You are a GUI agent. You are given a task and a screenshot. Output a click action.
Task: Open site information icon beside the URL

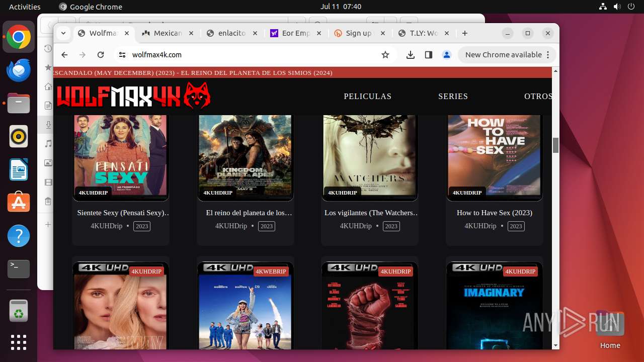(x=122, y=55)
